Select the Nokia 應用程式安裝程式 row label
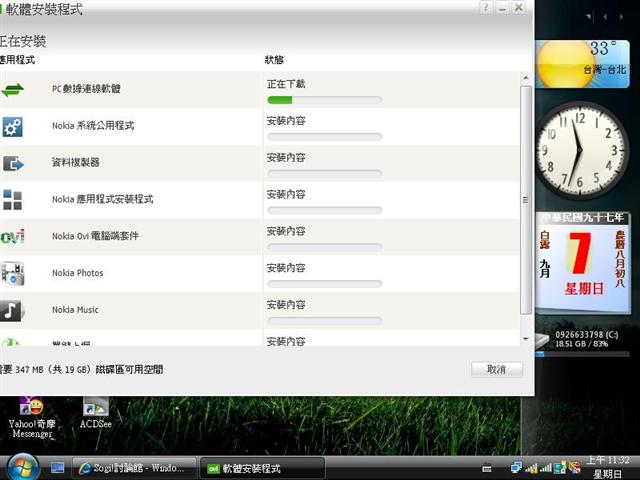The width and height of the screenshot is (640, 480). click(x=102, y=199)
